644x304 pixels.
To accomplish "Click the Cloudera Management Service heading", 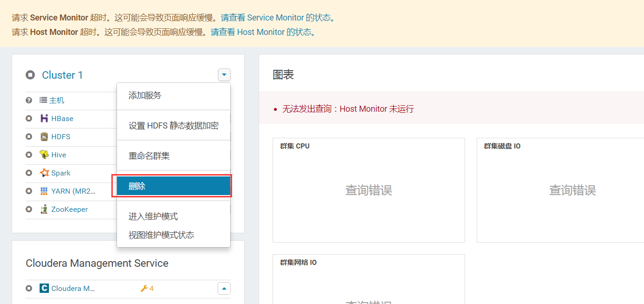I will [97, 263].
